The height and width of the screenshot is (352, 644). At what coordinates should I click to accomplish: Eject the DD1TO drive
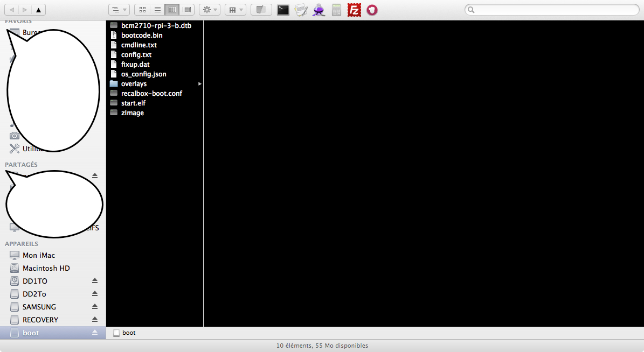95,281
